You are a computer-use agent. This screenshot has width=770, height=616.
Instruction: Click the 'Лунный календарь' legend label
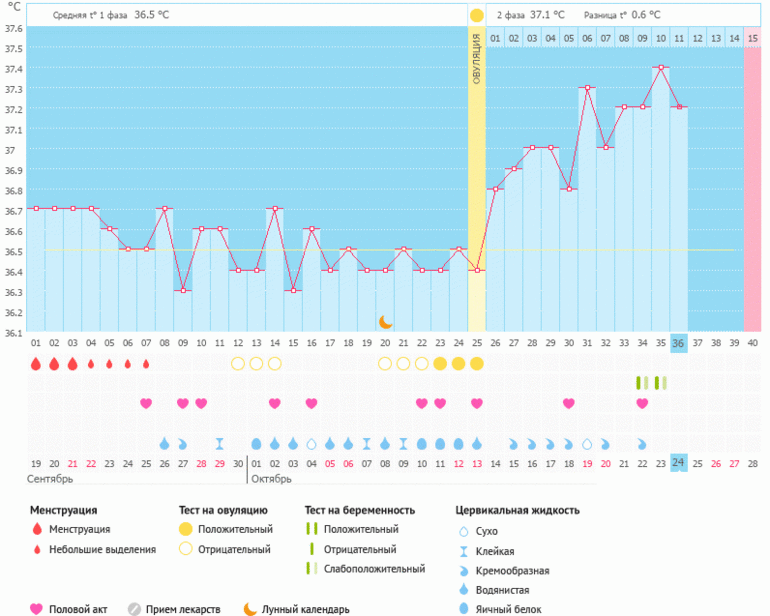(306, 608)
